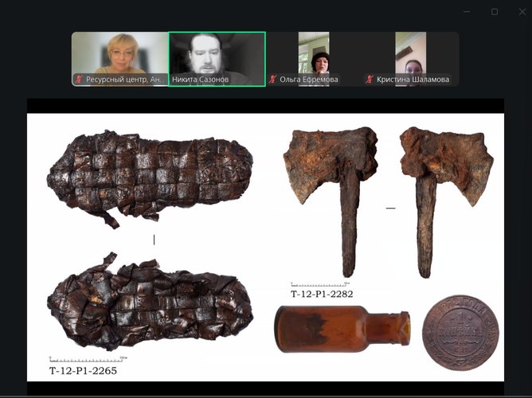Click the Кристина Шаламова name label
532x398 pixels.
pos(413,80)
